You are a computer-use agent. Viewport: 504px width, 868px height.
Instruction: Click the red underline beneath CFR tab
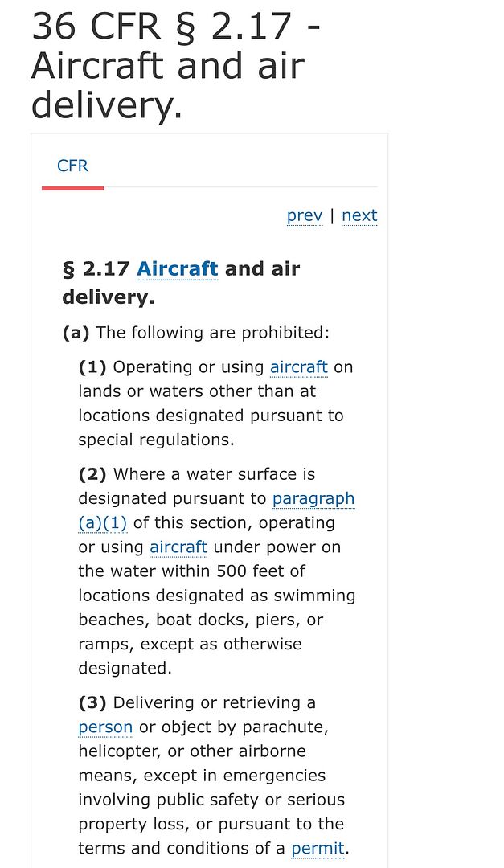click(72, 188)
